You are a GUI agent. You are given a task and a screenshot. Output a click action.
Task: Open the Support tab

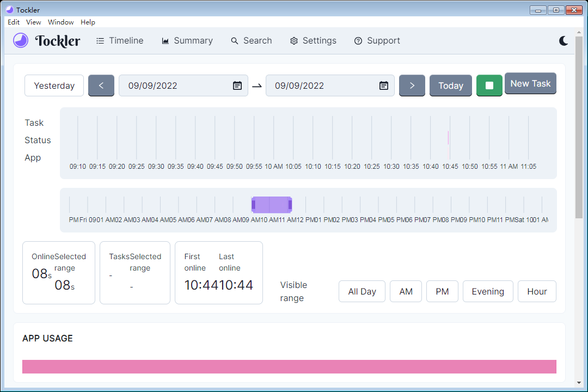[377, 40]
